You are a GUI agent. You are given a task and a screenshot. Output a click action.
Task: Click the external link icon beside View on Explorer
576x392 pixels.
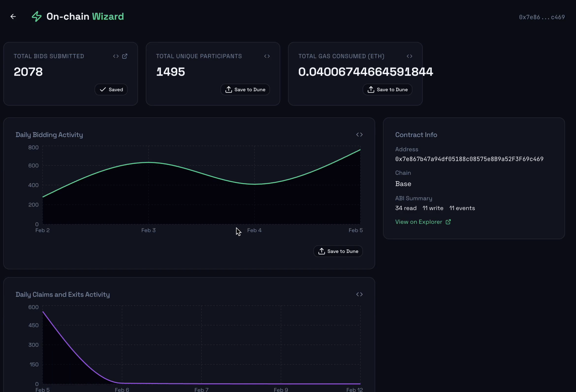pyautogui.click(x=448, y=222)
